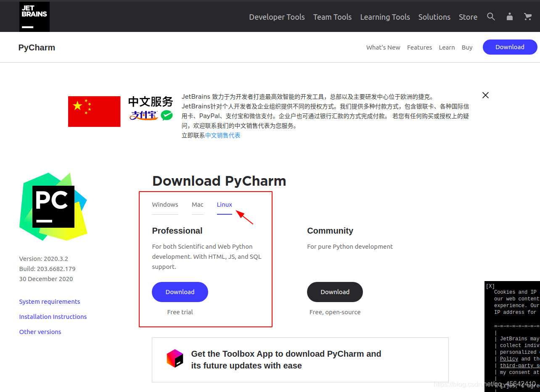Select the Mac tab
Viewport: 540px width, 392px height.
[197, 205]
